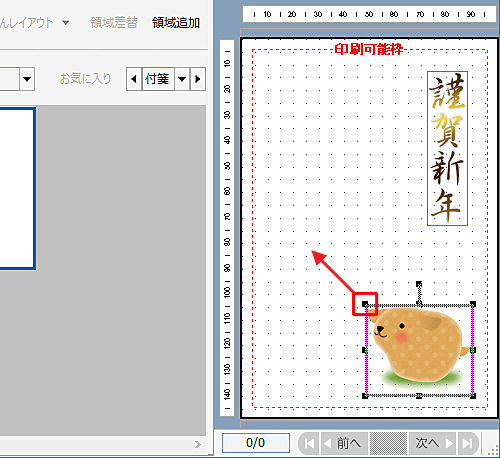Click the 前へ previous button
500x458 pixels.
pos(344,443)
